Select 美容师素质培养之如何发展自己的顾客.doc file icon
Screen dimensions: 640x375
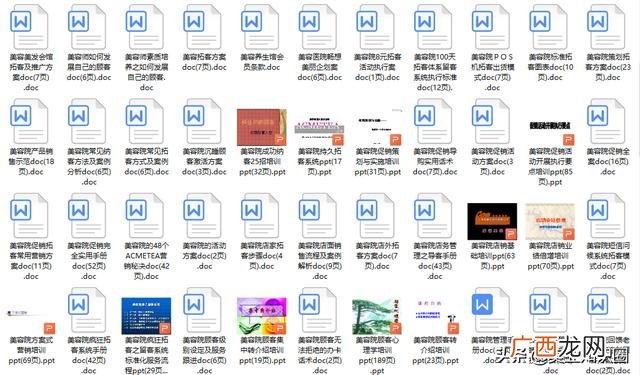click(x=145, y=28)
